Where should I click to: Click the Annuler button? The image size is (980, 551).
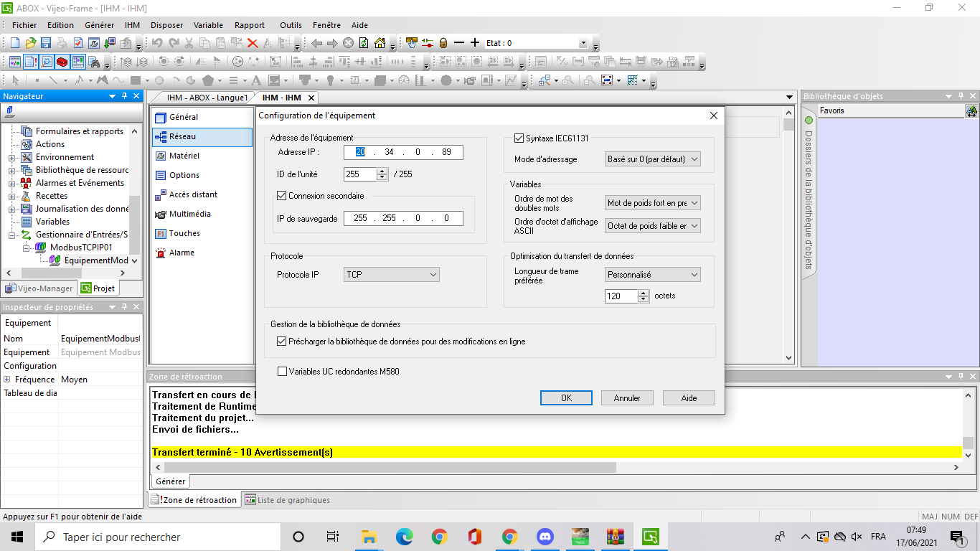[x=627, y=398]
